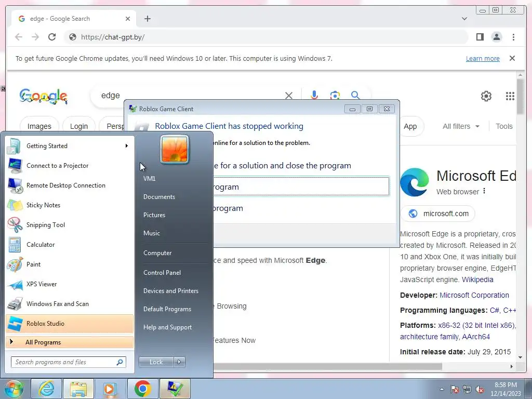Open Chrome tab search chevron

(464, 19)
